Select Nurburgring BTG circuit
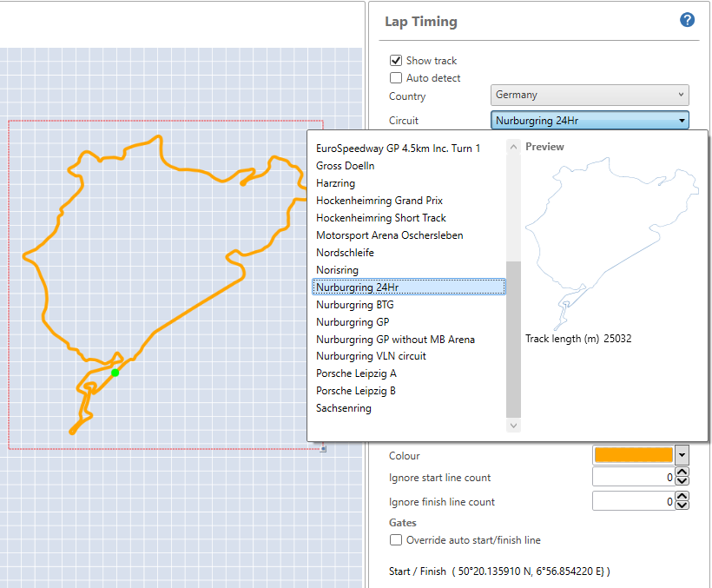 click(x=354, y=305)
